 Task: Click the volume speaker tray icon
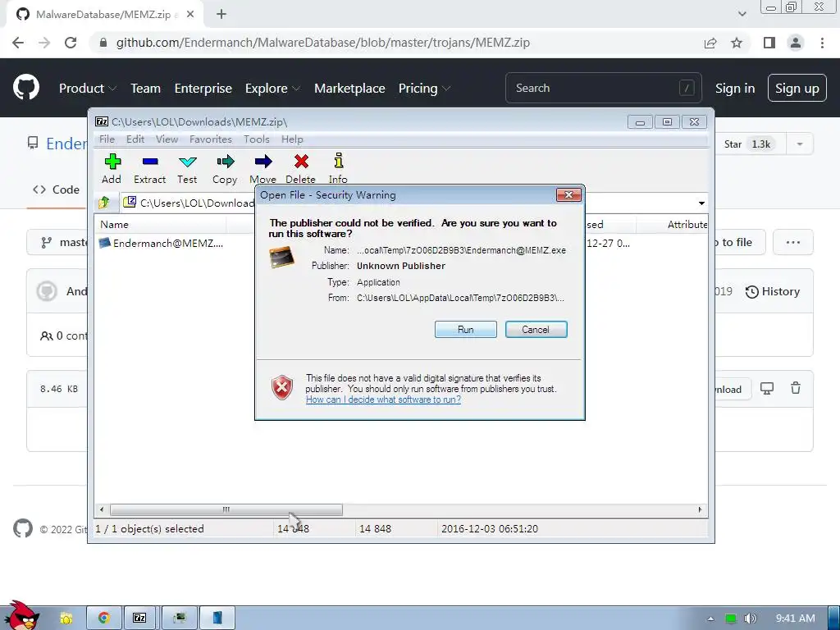pos(750,619)
